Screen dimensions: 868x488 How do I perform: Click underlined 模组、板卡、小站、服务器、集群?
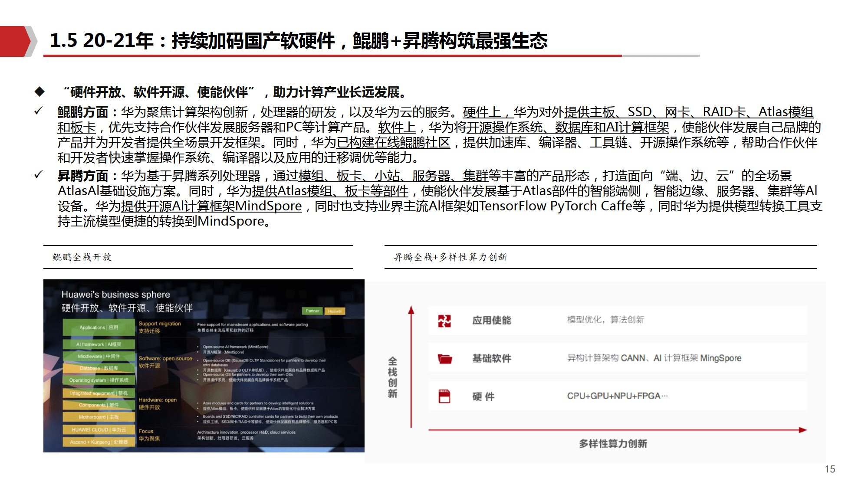tap(393, 176)
